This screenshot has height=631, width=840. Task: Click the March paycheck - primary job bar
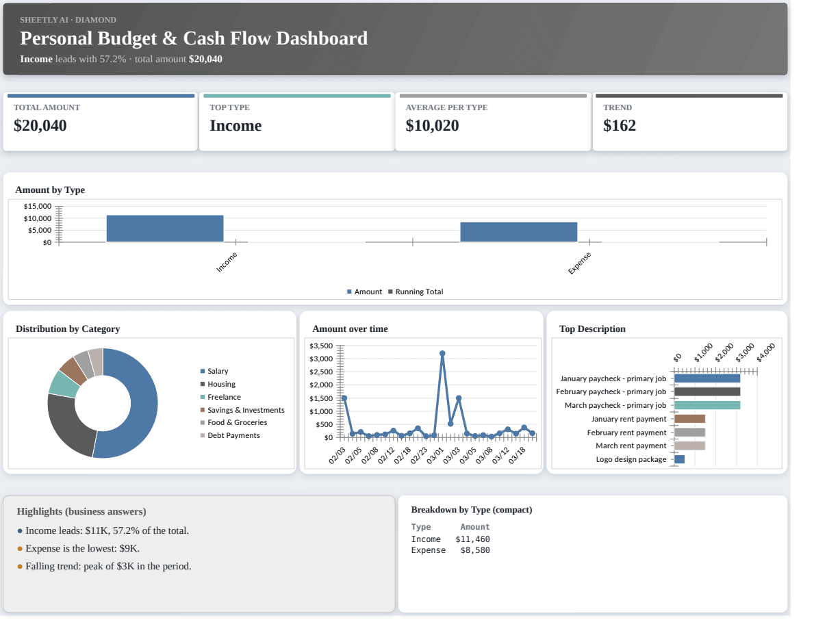[x=707, y=405]
